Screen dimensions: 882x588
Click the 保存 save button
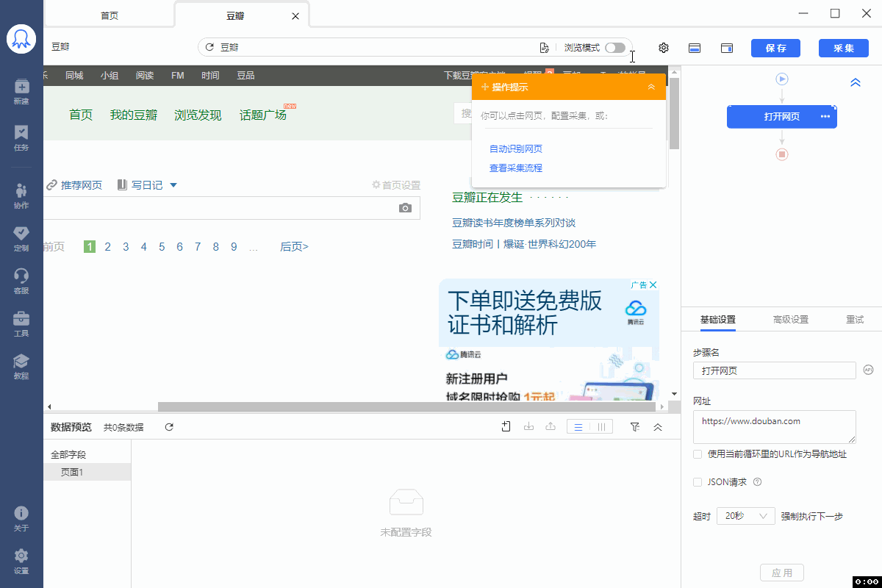775,48
